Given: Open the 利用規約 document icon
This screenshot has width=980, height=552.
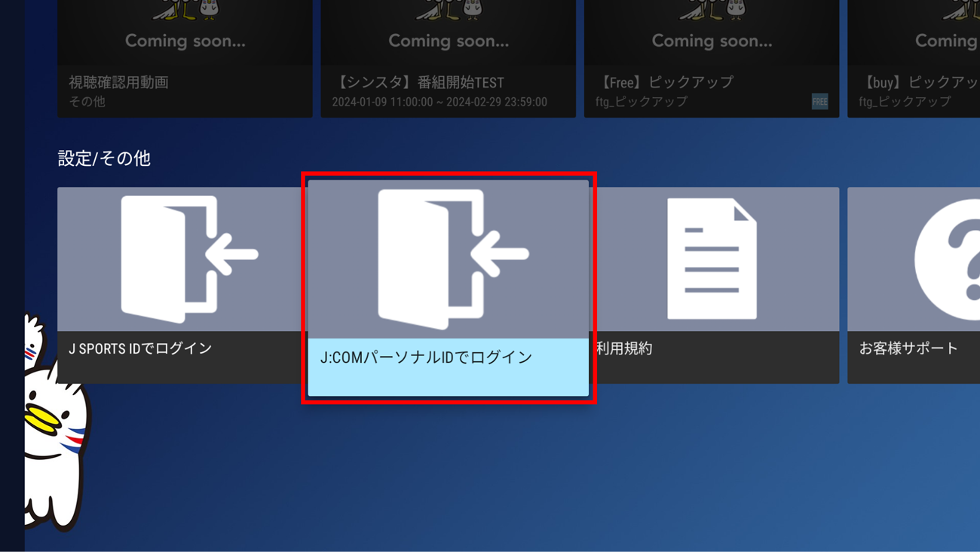Looking at the screenshot, I should coord(712,259).
